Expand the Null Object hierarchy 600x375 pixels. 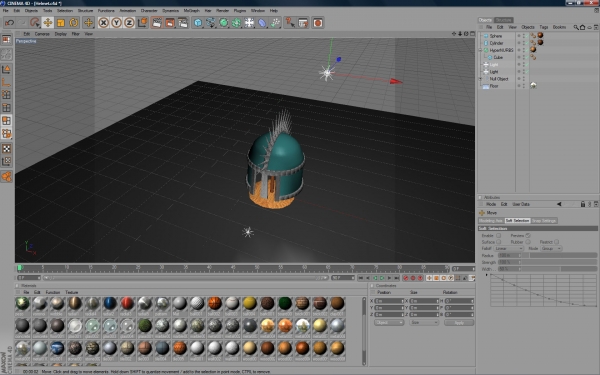point(481,79)
